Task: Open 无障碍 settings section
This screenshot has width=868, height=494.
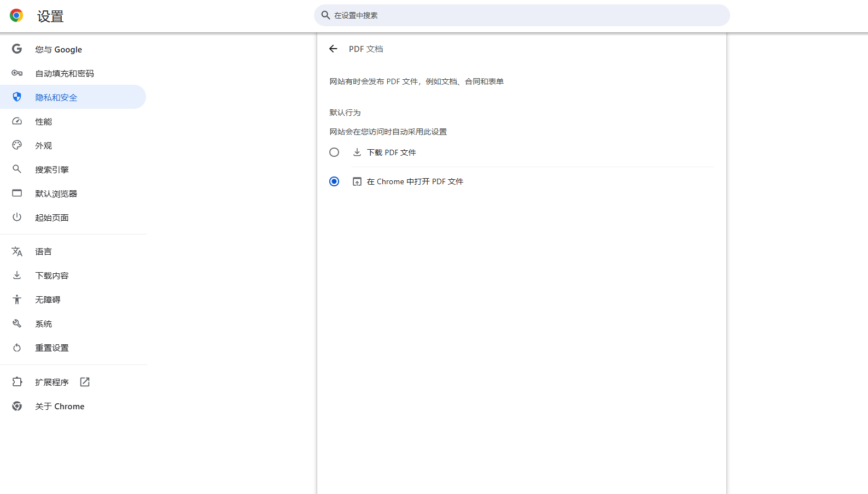Action: point(73,299)
